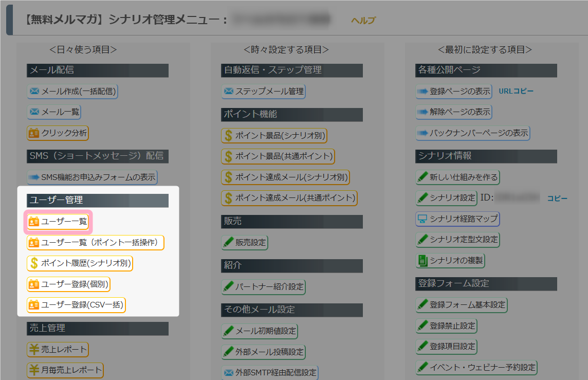The width and height of the screenshot is (588, 380).
Task: Open ユーザー登録(CSV一括)
Action: 76,305
